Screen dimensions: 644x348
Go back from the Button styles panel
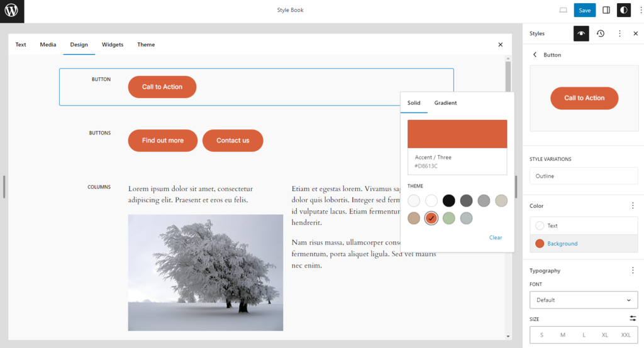[535, 55]
